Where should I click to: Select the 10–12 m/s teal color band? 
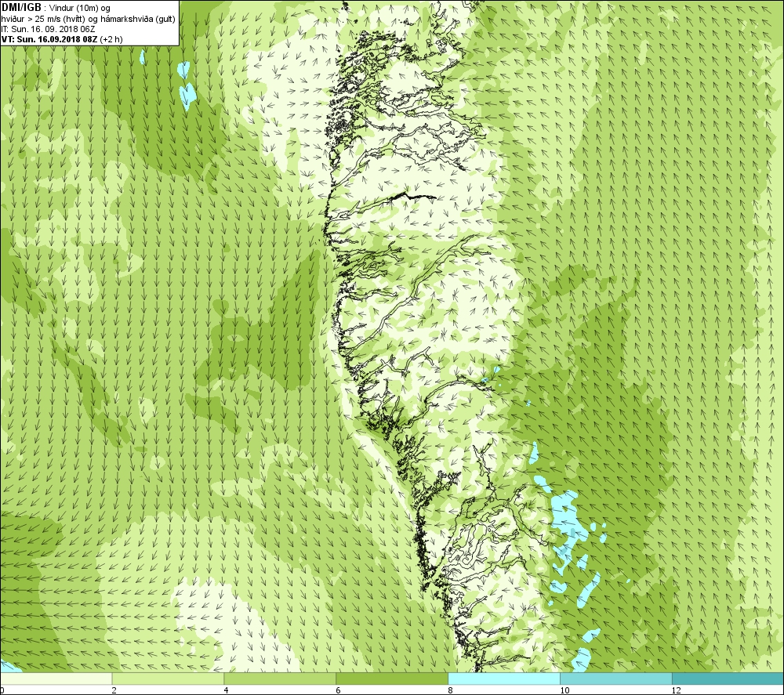(616, 679)
